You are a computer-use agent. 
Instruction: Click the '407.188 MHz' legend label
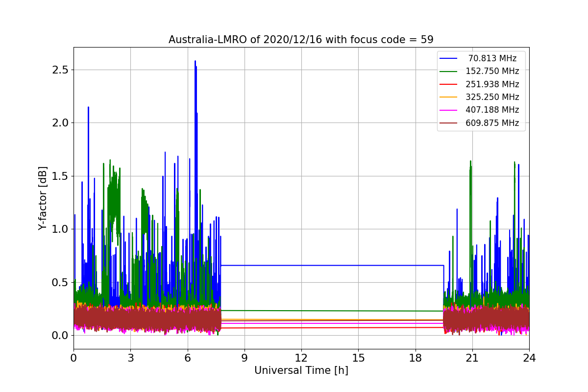[x=492, y=110]
